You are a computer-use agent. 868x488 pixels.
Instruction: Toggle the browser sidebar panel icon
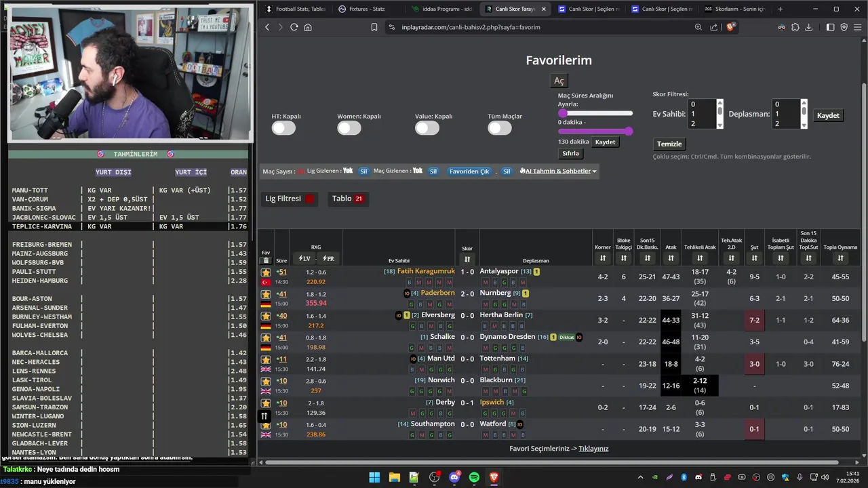click(x=830, y=27)
